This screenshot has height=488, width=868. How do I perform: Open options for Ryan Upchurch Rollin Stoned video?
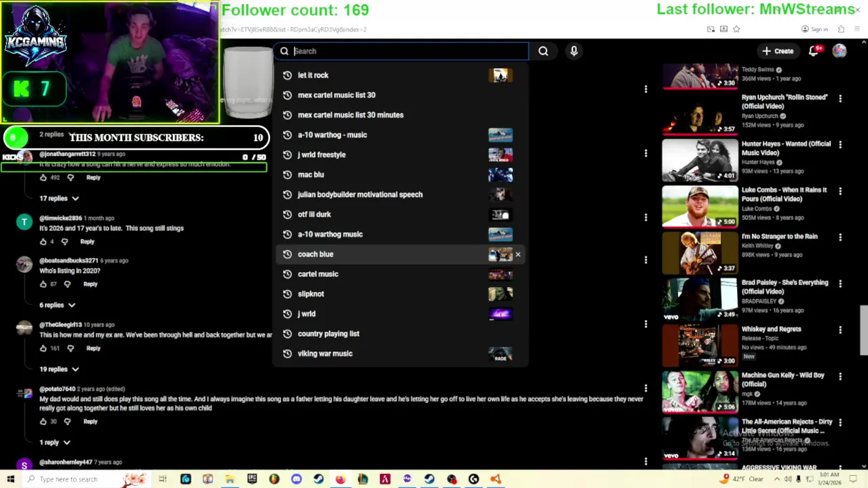[840, 98]
